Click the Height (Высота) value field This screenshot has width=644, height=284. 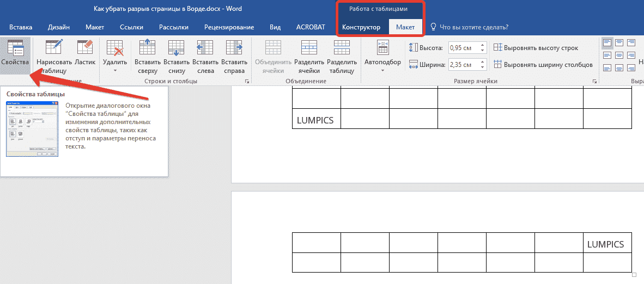[462, 48]
